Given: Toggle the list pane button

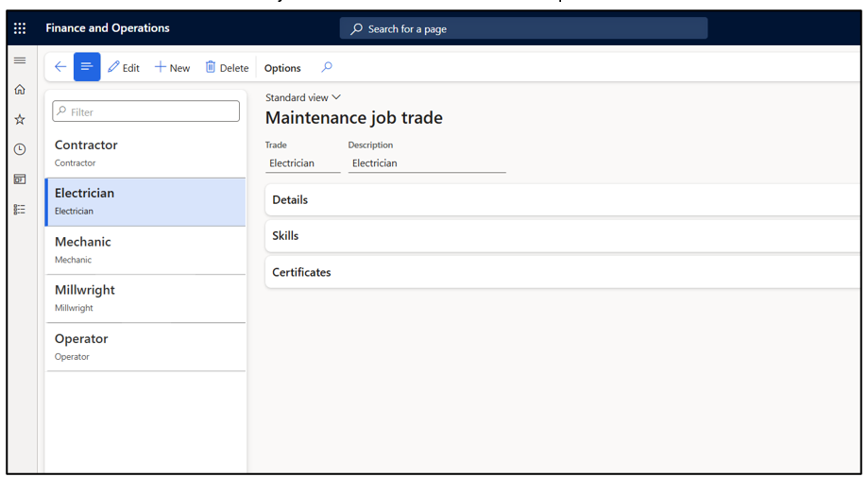Looking at the screenshot, I should tap(87, 67).
